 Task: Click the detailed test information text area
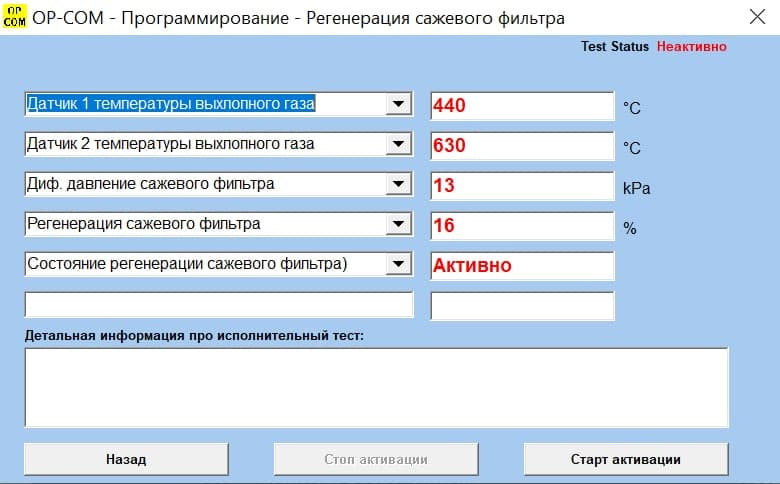[x=377, y=387]
